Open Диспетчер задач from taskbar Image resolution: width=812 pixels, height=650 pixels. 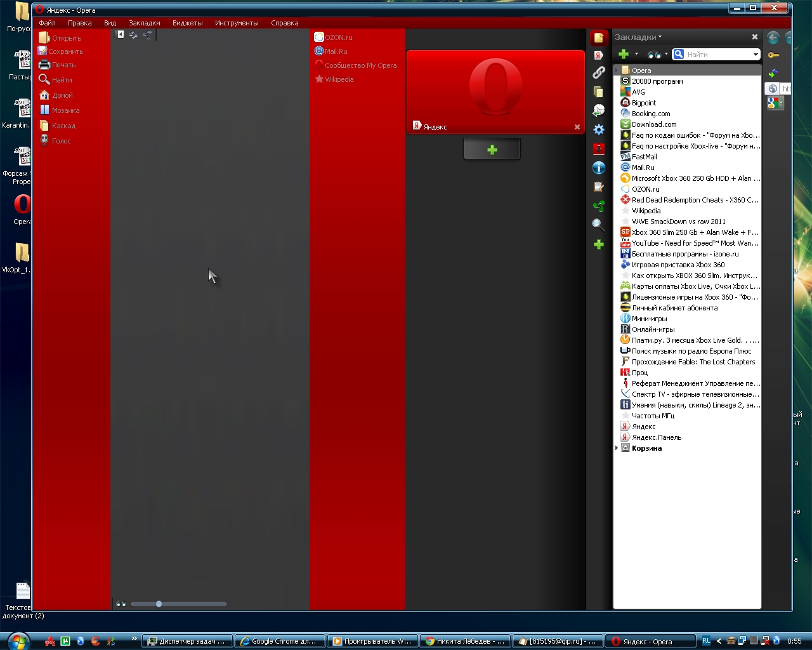point(187,641)
